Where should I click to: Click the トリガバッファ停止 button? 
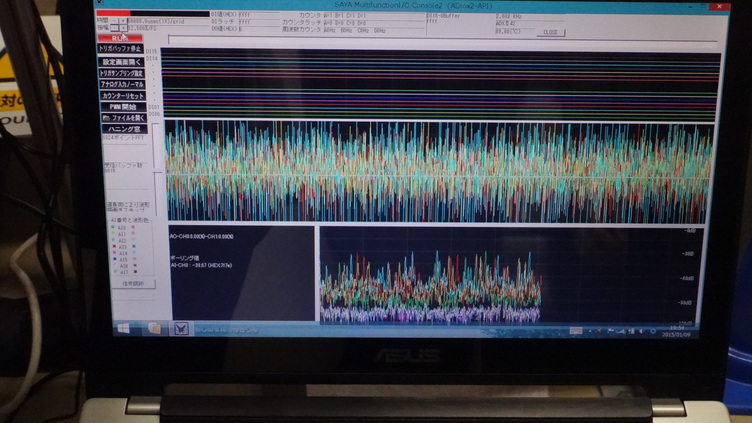[x=126, y=47]
